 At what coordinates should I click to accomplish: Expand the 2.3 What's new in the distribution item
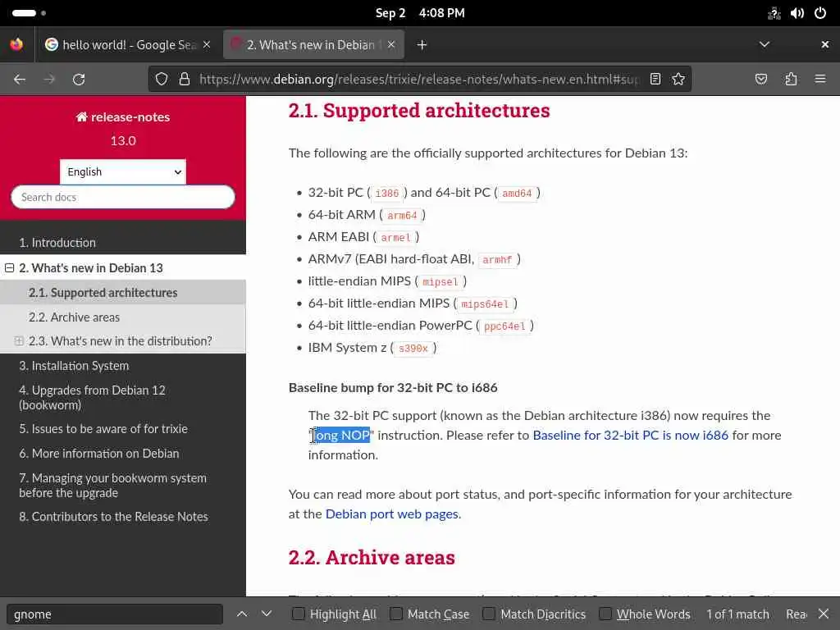[x=19, y=340]
